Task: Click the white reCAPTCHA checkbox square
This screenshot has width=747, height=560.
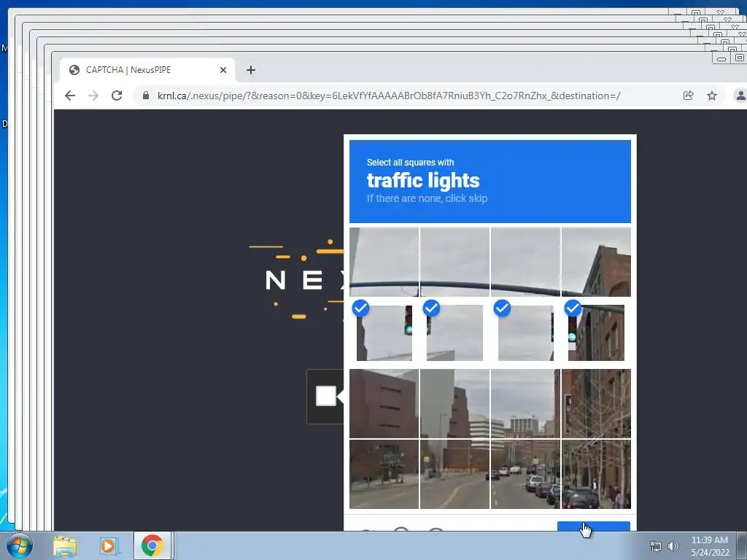Action: [x=326, y=396]
